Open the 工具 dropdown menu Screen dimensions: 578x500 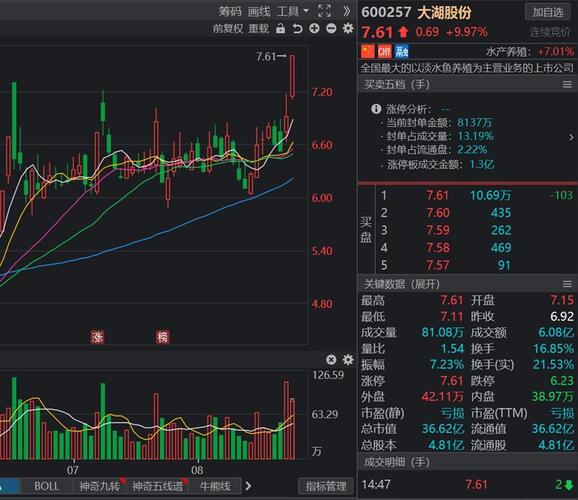point(292,11)
